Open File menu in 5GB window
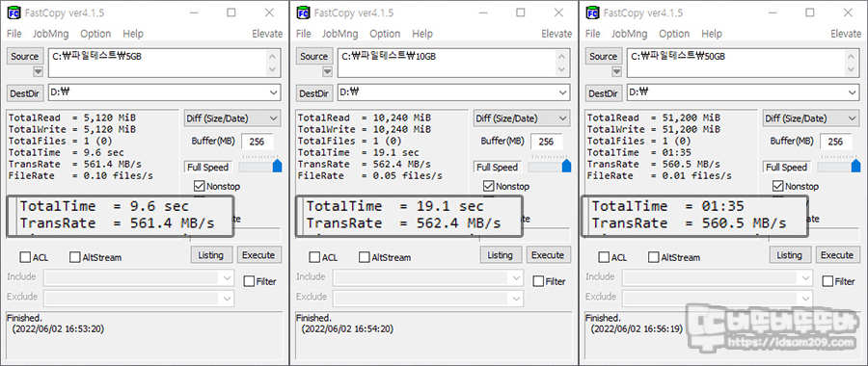 tap(14, 34)
